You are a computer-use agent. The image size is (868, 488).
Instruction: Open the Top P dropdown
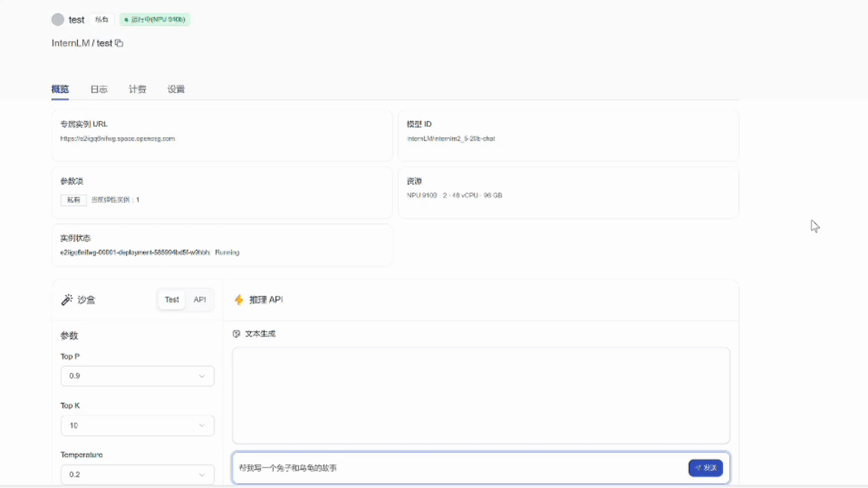coord(137,376)
